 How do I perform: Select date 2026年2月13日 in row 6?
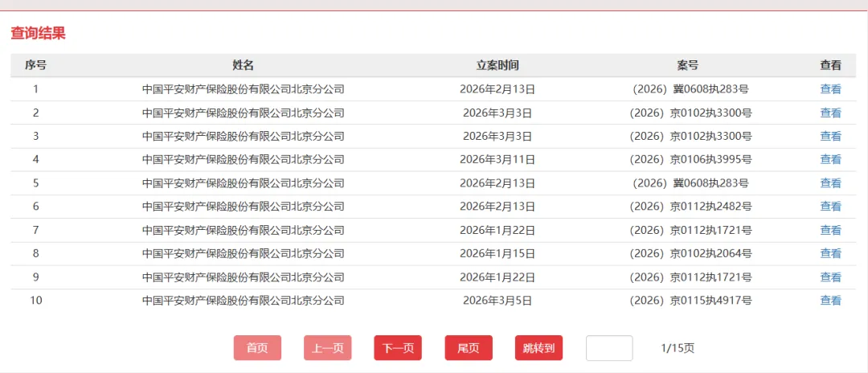tap(497, 207)
